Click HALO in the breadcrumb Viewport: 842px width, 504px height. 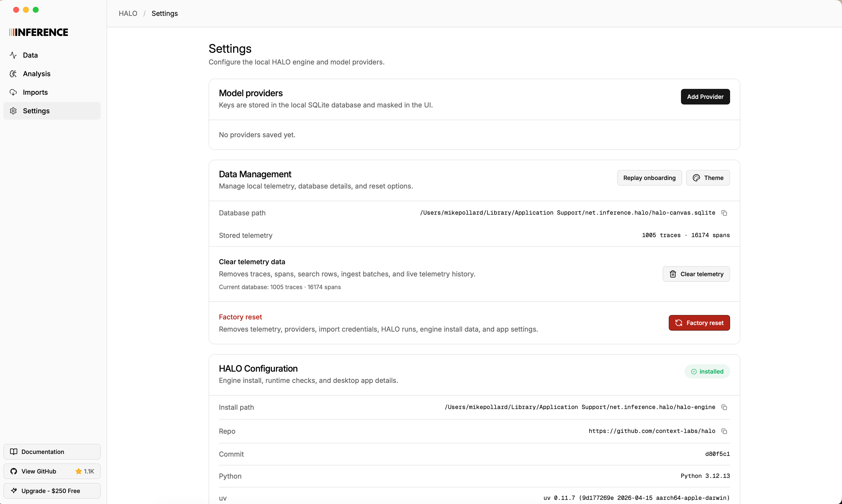(x=128, y=14)
